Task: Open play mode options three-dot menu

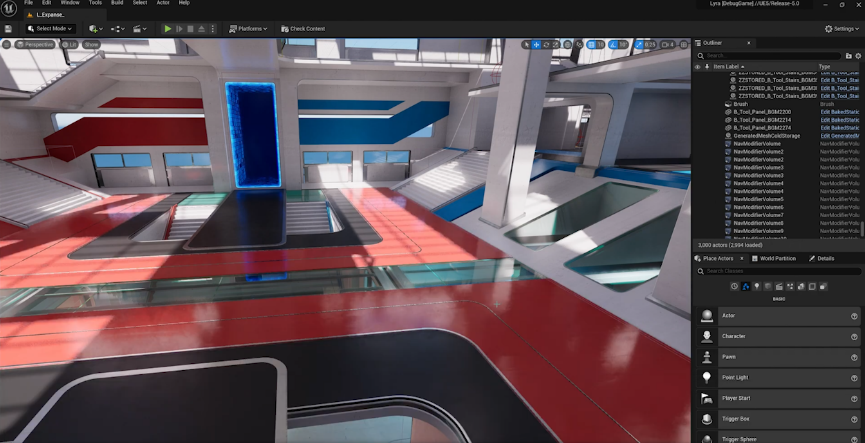Action: 213,29
